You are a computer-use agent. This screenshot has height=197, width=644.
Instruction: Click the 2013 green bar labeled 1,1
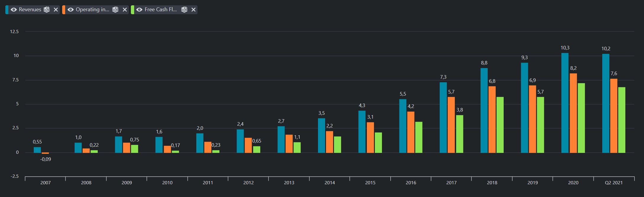tap(297, 148)
